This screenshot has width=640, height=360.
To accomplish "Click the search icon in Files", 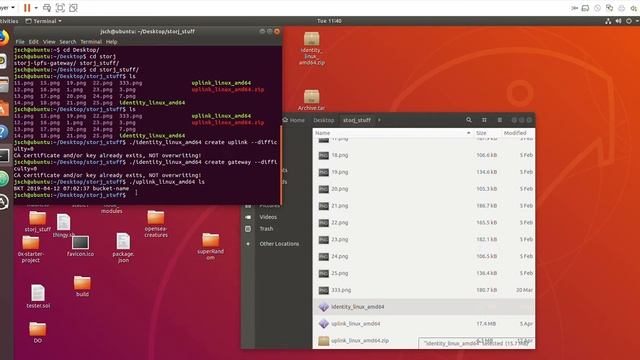I will coord(469,120).
